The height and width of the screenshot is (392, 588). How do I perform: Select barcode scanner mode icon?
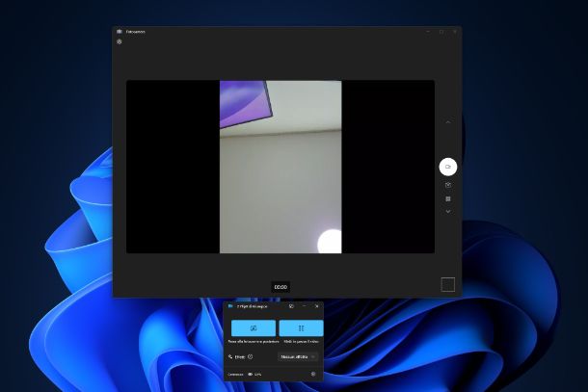448,199
